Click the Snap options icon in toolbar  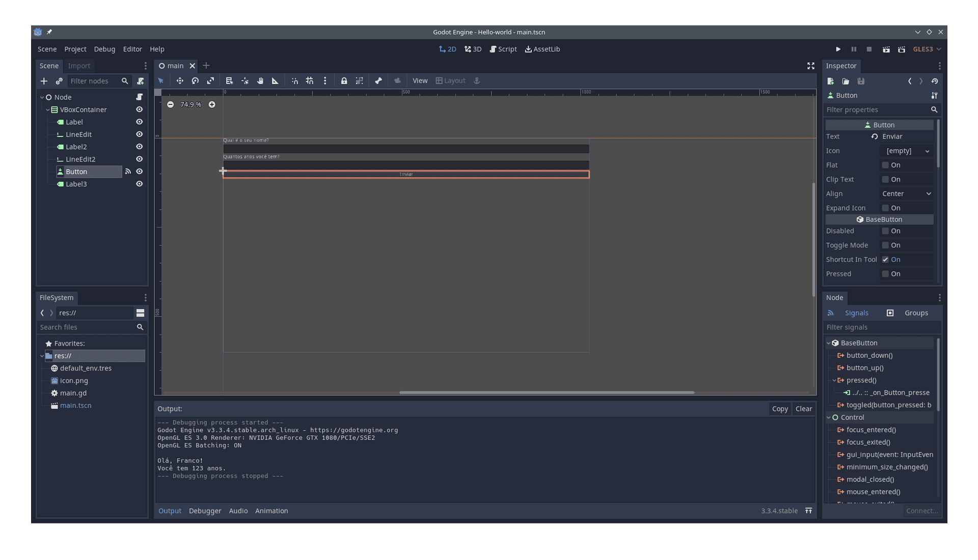tap(325, 80)
